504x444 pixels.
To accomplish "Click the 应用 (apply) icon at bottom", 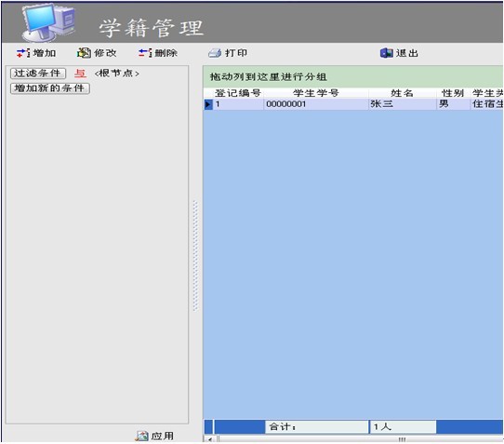I will coord(141,436).
